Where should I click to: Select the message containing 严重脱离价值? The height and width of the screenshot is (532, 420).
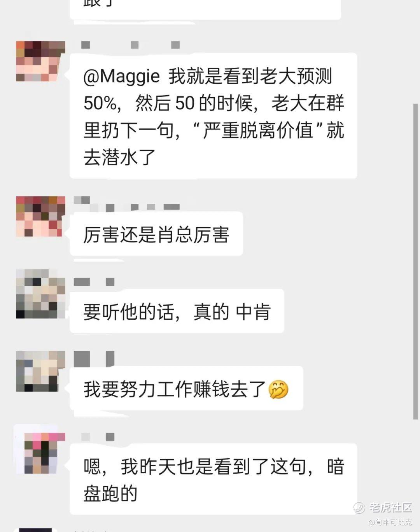(213, 116)
